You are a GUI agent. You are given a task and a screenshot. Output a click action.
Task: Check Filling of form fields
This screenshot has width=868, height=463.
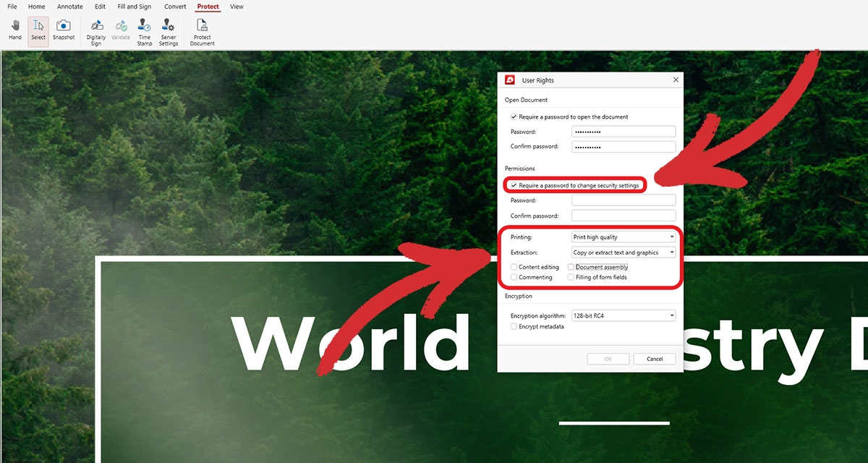571,277
